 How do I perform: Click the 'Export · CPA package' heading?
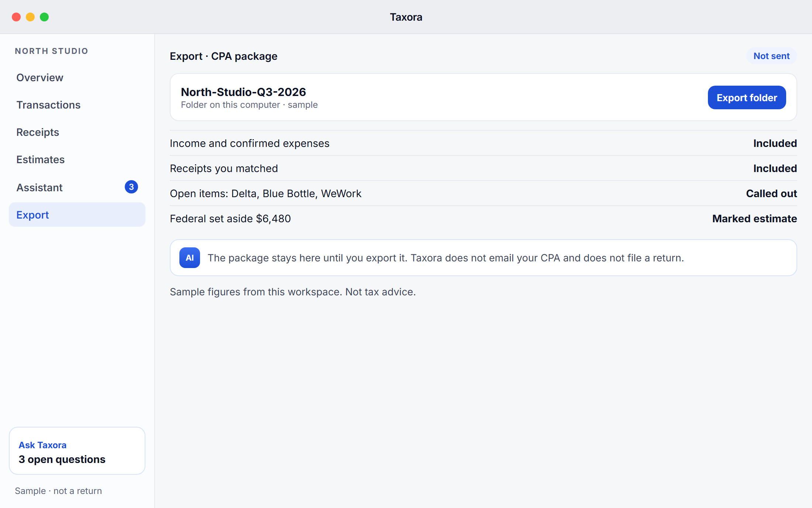[224, 56]
